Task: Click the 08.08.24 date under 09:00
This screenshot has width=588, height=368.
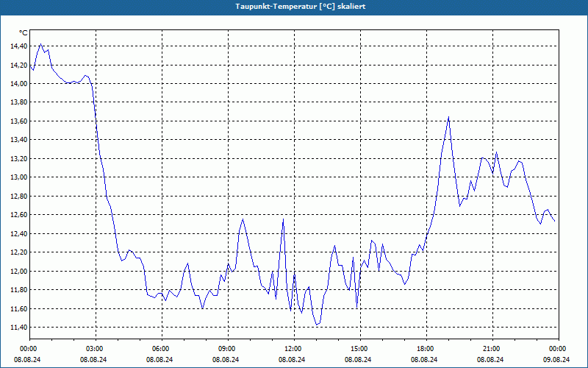Action: click(x=226, y=359)
